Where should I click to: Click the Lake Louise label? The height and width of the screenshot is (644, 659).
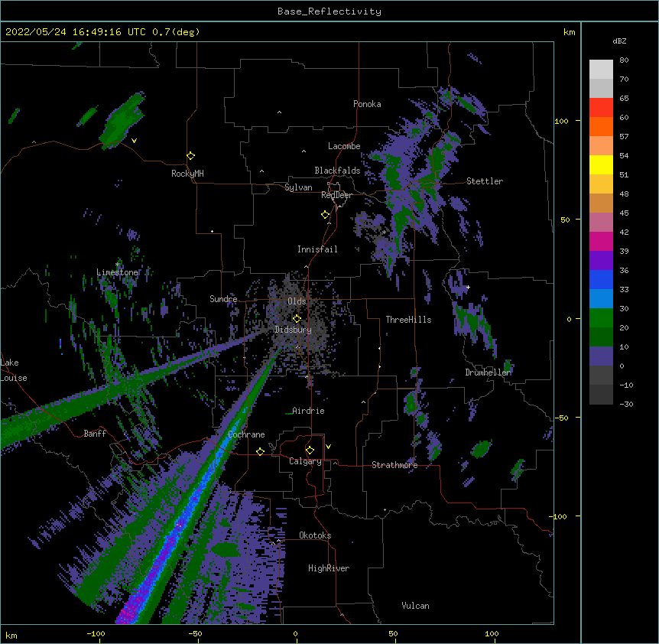(x=14, y=370)
